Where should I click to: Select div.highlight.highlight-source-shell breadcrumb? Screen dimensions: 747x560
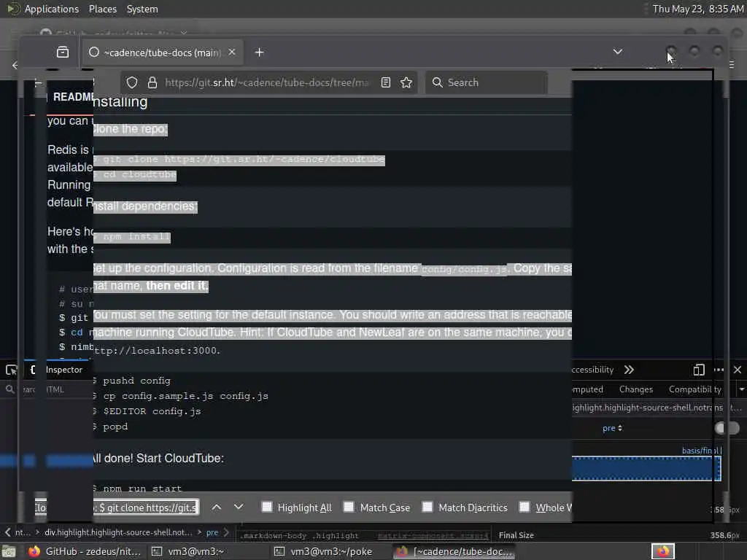coord(119,532)
